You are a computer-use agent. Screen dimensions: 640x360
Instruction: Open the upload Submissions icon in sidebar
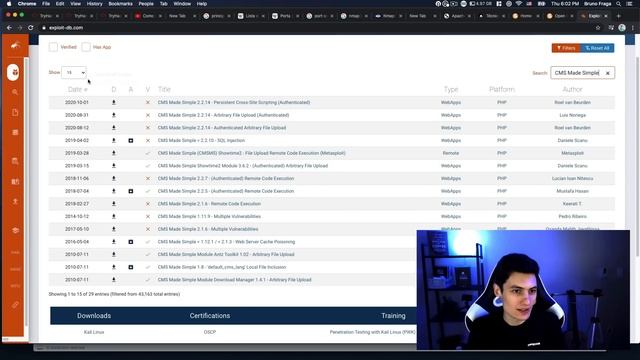click(15, 202)
